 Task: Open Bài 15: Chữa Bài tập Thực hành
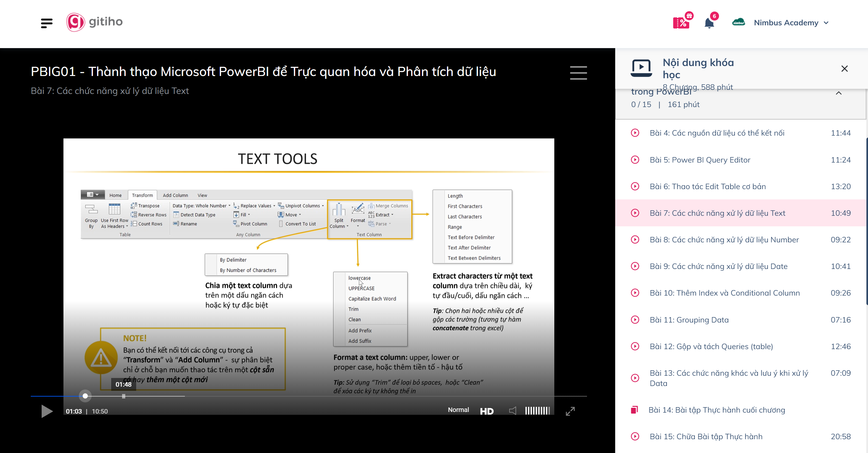tap(740, 436)
